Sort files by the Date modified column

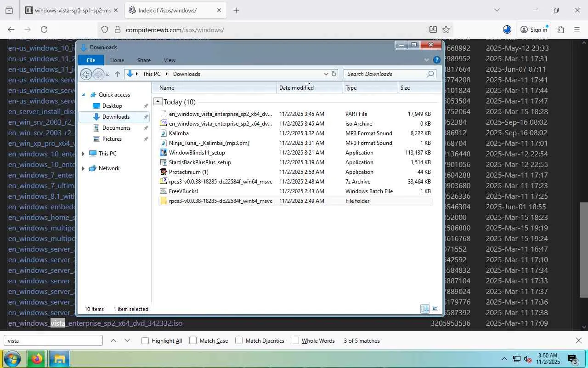(310, 88)
